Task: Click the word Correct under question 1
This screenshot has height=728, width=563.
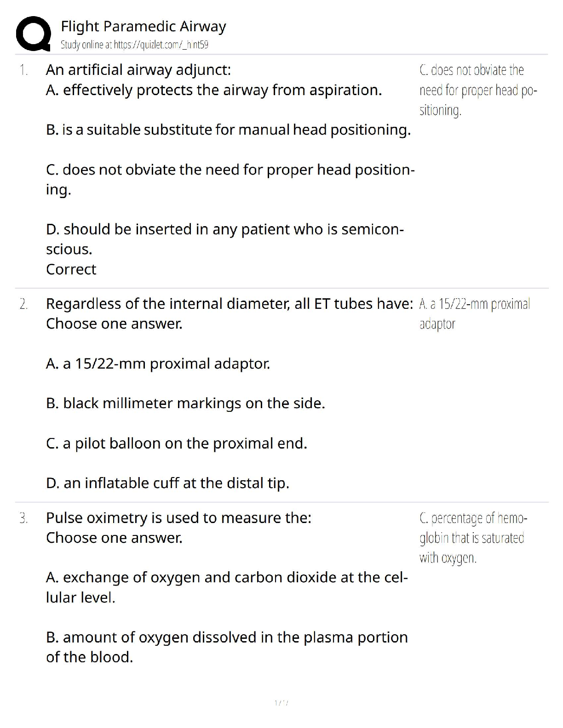Action: tap(71, 269)
